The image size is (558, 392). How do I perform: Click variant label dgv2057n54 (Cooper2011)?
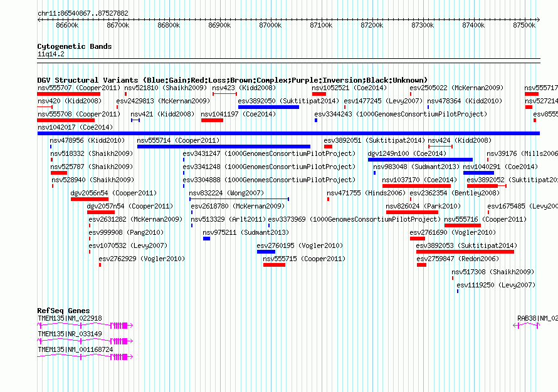pyautogui.click(x=130, y=206)
